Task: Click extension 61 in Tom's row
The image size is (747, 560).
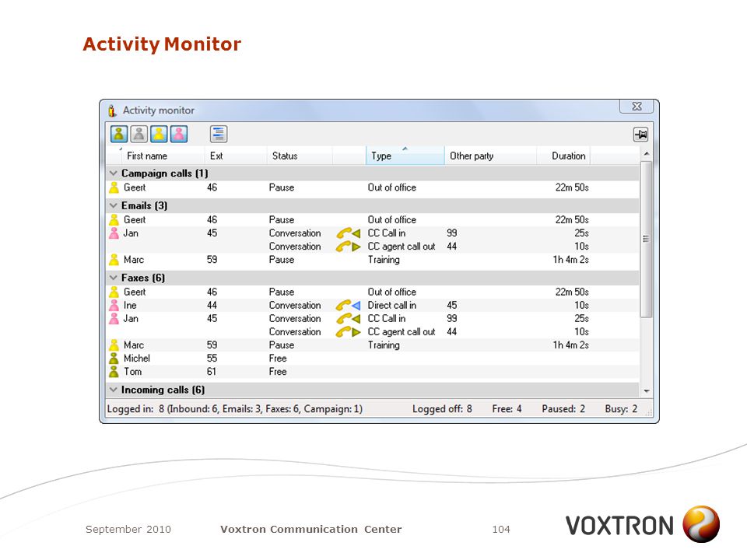Action: tap(212, 372)
